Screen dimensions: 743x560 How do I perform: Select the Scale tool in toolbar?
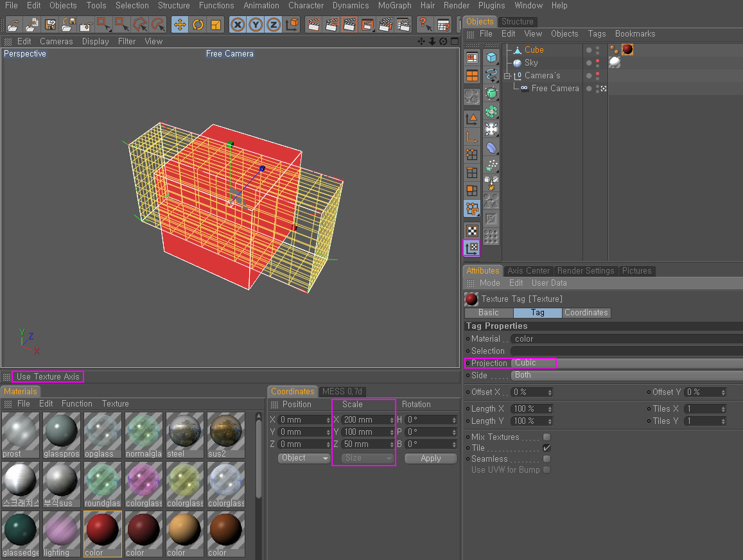[216, 25]
